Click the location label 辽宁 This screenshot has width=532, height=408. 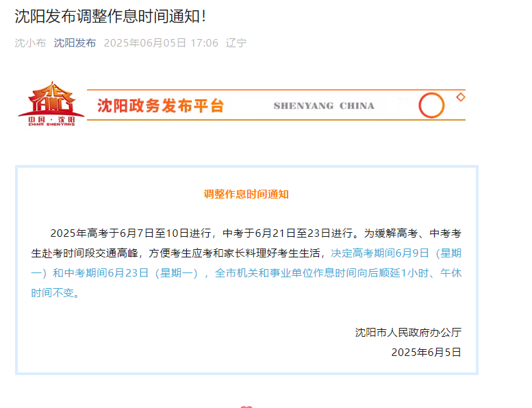point(236,43)
